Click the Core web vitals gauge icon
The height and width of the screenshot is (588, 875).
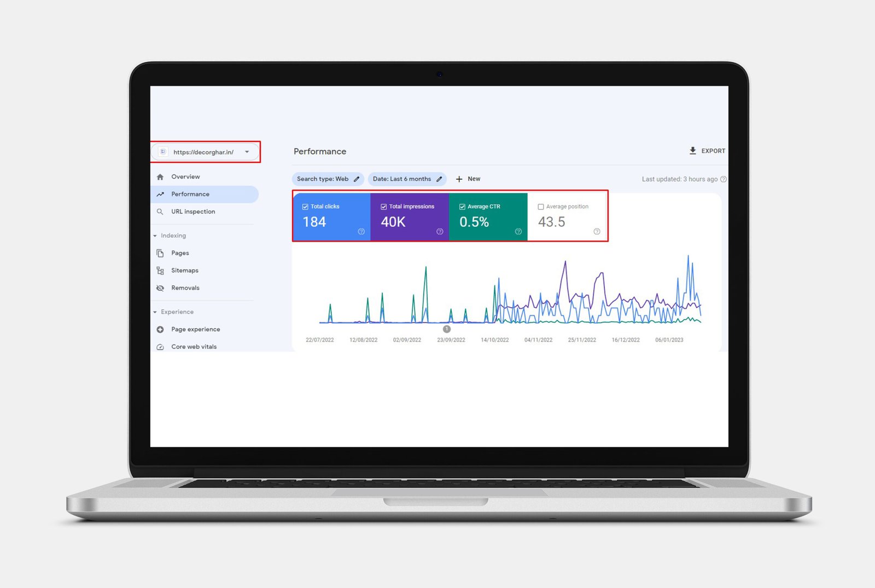160,347
